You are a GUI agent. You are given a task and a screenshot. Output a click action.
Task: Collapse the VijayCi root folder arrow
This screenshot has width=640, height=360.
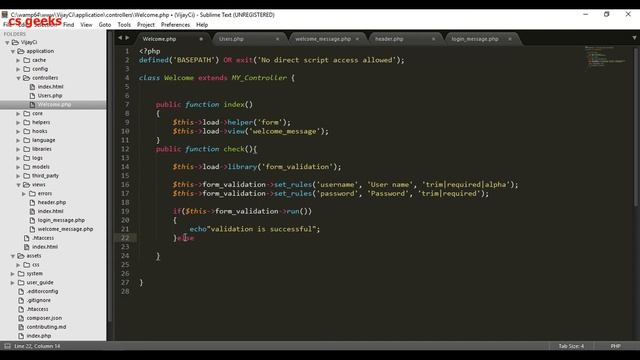[7, 42]
